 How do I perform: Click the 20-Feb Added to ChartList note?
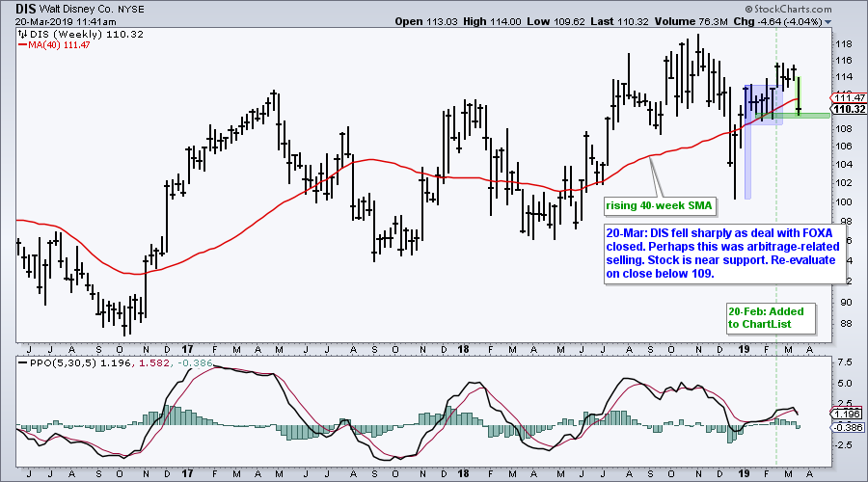(772, 318)
